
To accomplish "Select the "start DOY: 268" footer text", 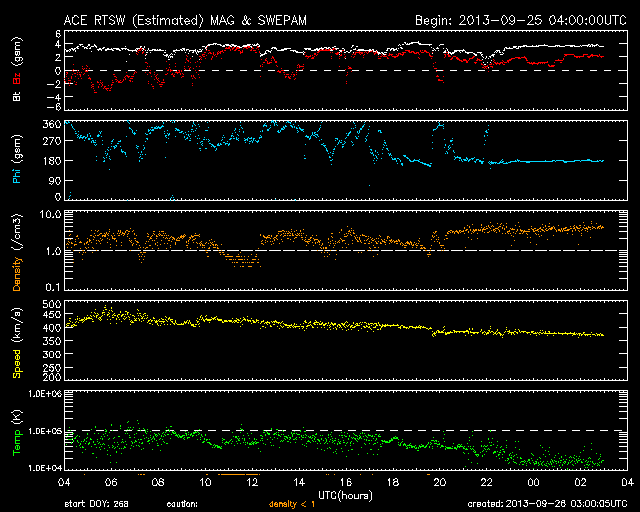I will [x=96, y=504].
